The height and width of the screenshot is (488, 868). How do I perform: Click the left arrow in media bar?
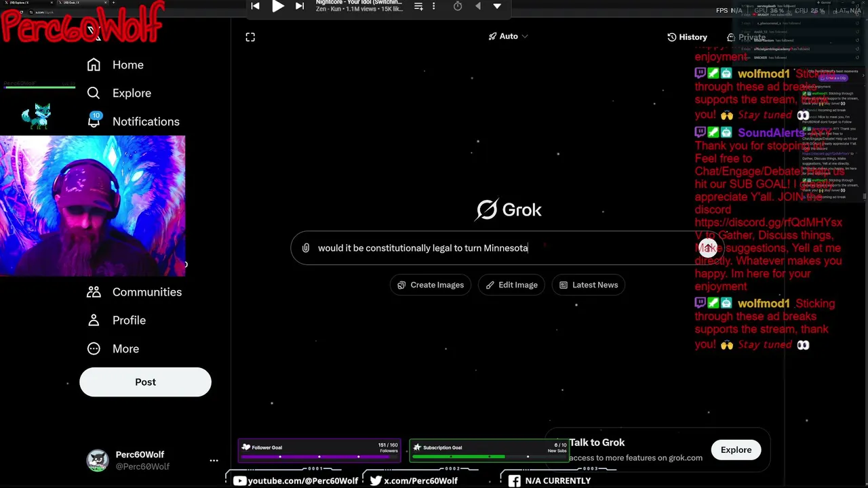coord(478,6)
